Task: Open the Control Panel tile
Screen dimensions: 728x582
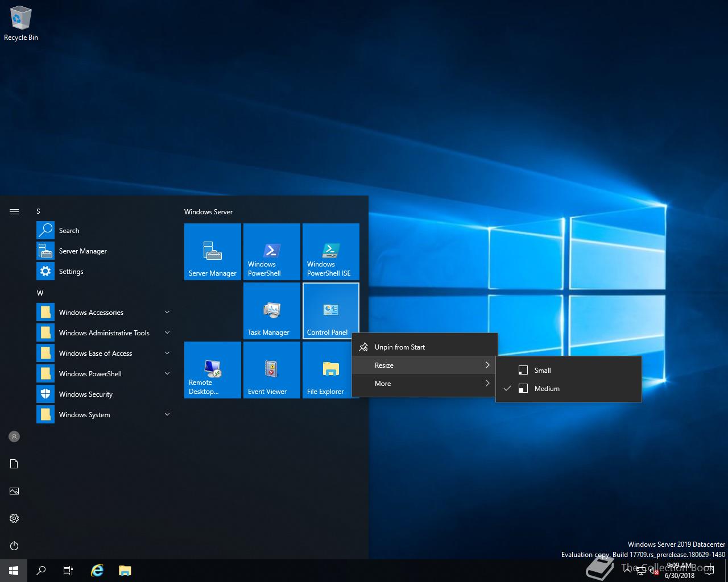Action: 331,311
